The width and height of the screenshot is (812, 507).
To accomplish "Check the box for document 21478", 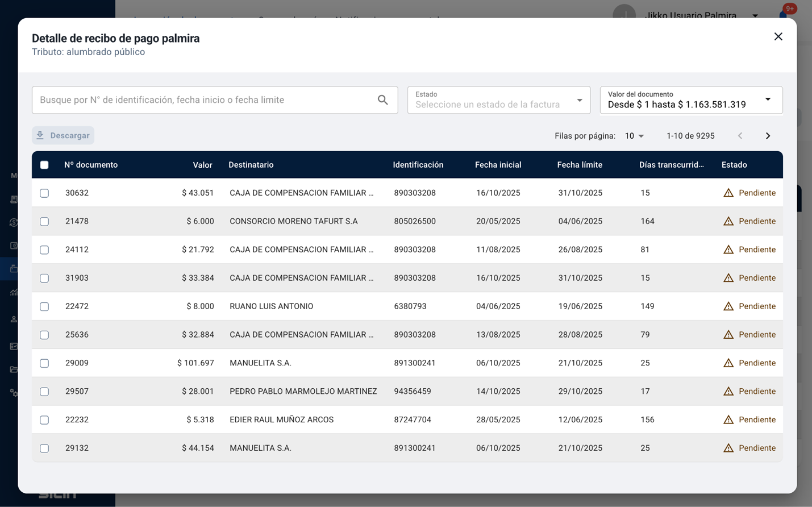I will pos(44,222).
